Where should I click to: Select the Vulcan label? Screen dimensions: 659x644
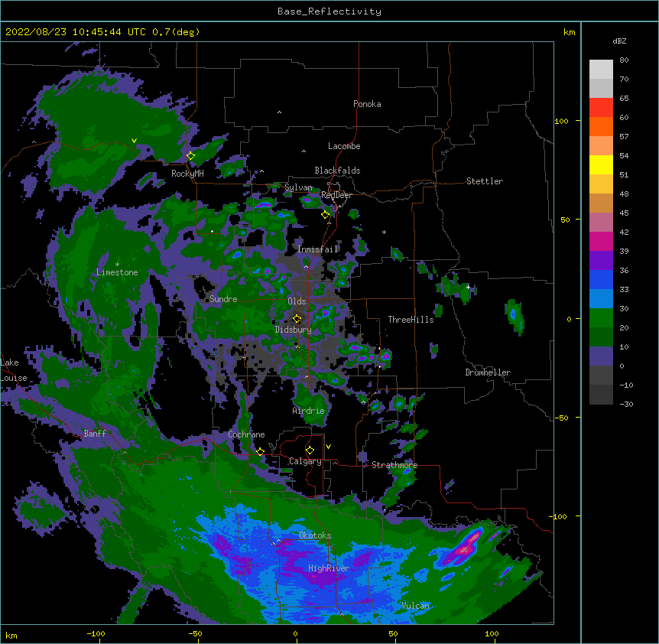pyautogui.click(x=415, y=606)
